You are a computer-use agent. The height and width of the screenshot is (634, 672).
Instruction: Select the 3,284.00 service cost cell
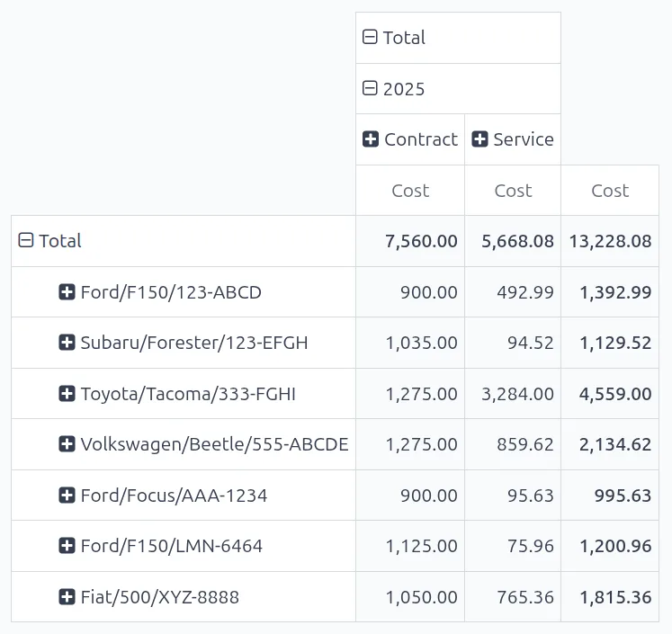coord(513,394)
